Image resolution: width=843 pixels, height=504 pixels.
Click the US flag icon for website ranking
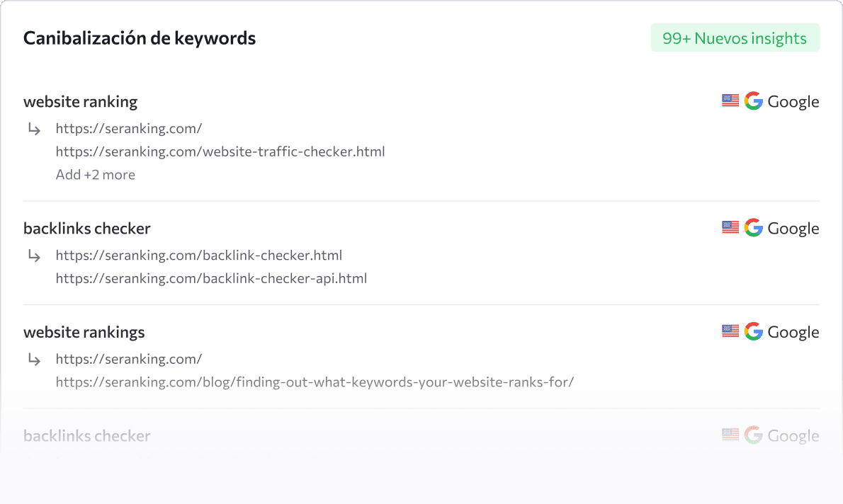click(730, 101)
